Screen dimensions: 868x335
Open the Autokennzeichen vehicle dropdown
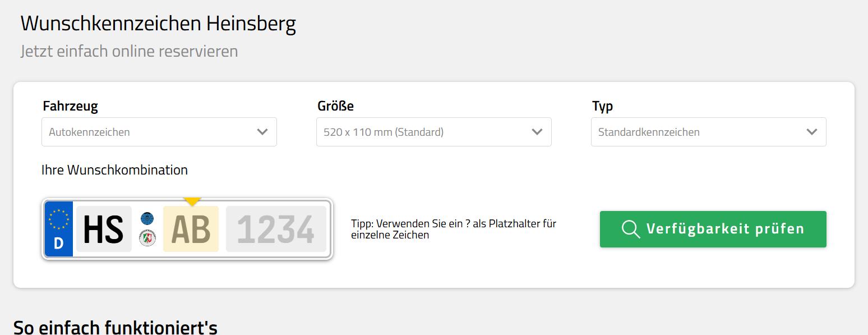159,132
